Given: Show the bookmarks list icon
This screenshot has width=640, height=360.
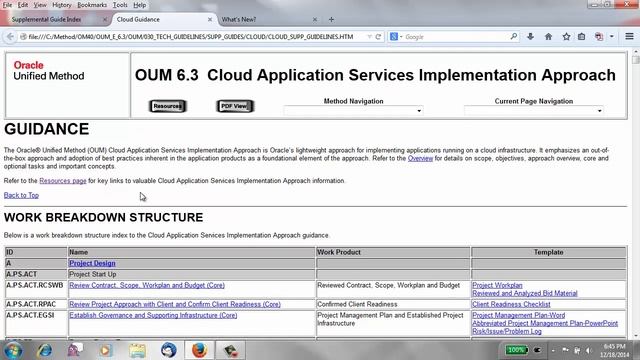Looking at the screenshot, I should [582, 37].
